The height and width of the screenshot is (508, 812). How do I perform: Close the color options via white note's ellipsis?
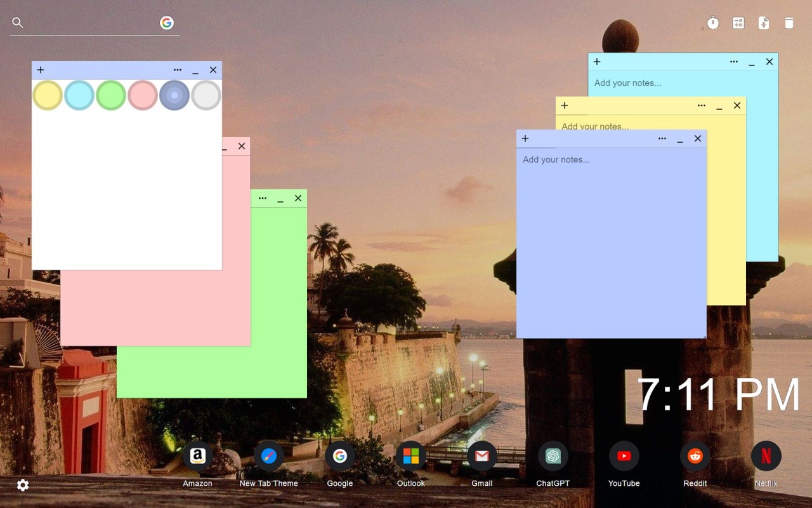(x=178, y=70)
